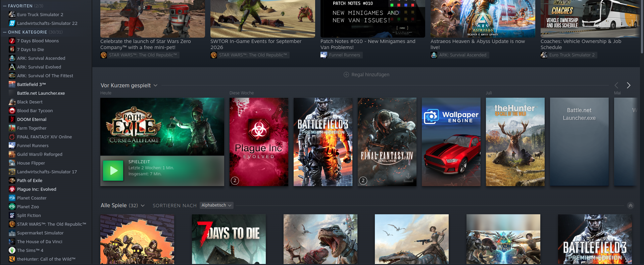Click the download icon on Final Fantasy XIV cover

coord(408,178)
